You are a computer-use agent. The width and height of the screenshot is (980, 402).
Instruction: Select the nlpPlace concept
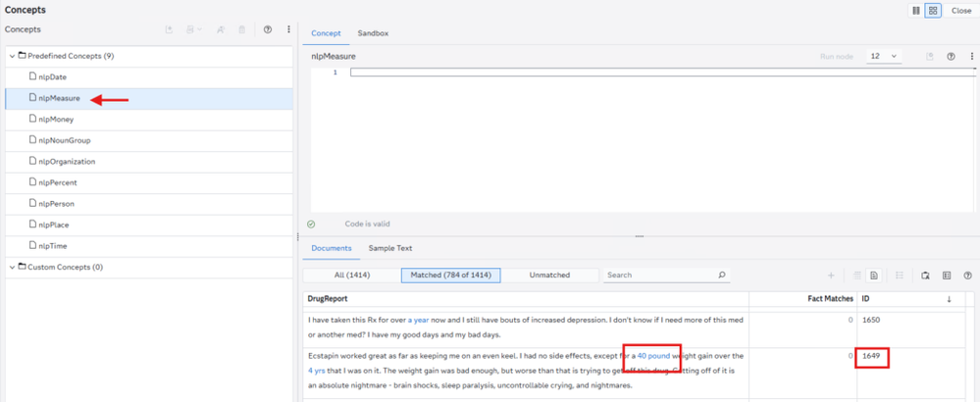coord(149,225)
